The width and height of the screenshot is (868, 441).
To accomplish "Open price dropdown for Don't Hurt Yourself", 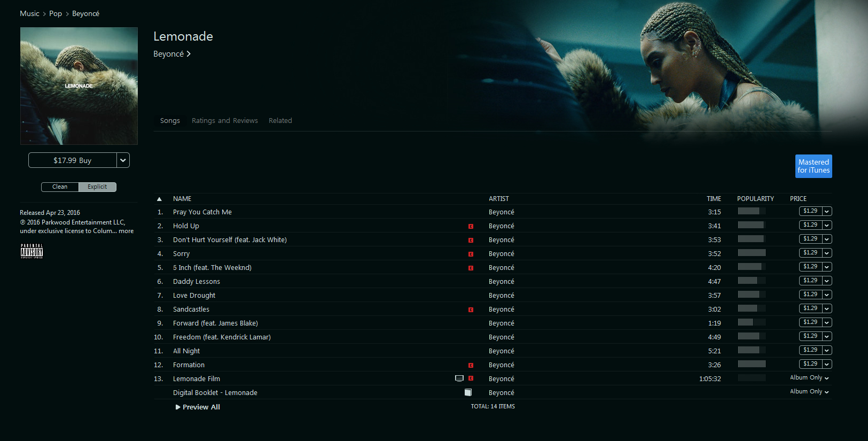I will tap(827, 239).
